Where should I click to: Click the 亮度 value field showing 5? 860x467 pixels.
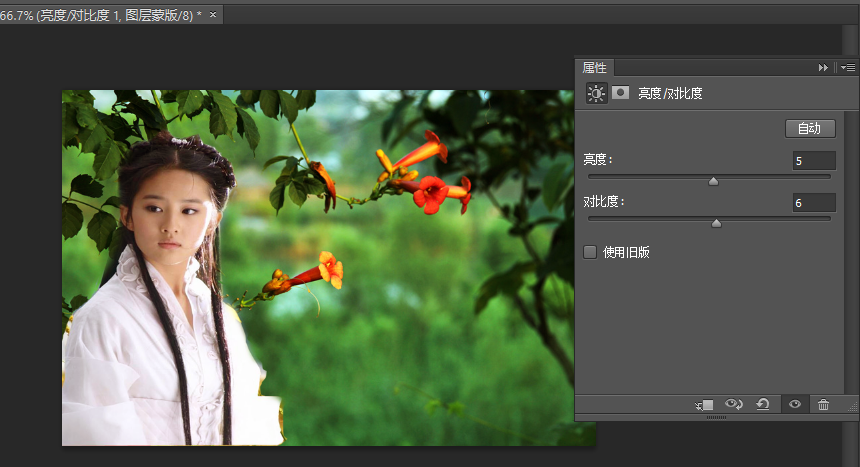coord(814,161)
